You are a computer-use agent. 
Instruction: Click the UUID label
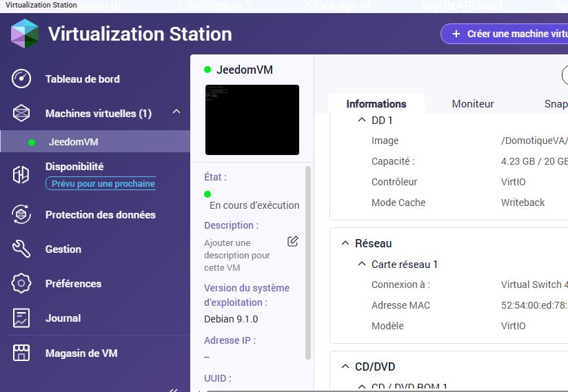[x=218, y=378]
